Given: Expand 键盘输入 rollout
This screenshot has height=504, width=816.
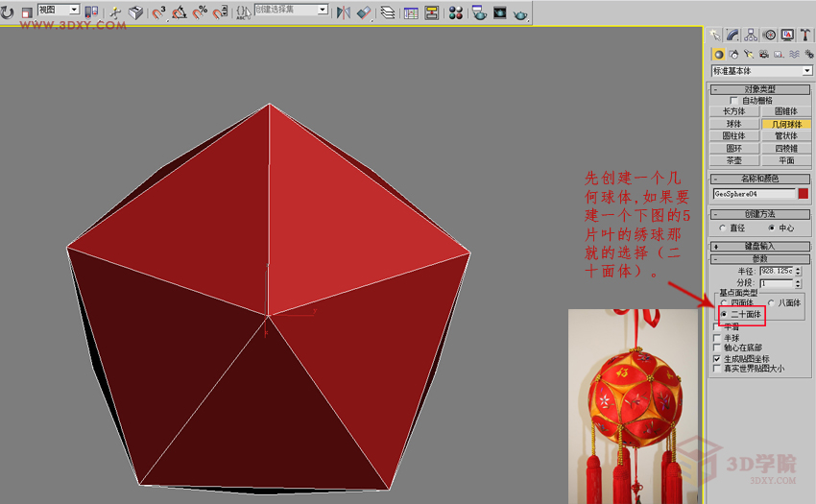Looking at the screenshot, I should coord(759,247).
